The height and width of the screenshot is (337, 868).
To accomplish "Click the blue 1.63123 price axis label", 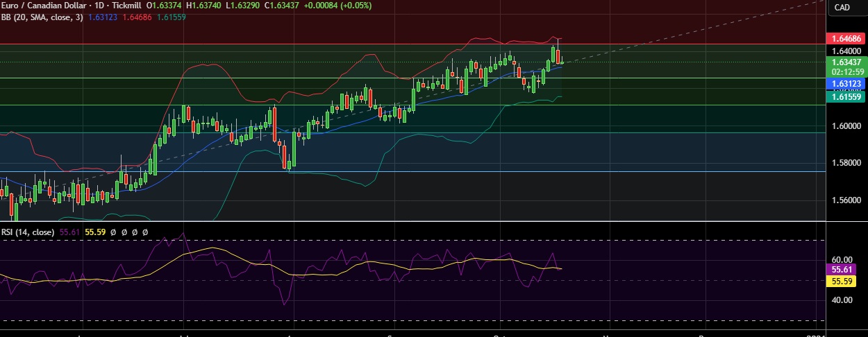I will (844, 83).
